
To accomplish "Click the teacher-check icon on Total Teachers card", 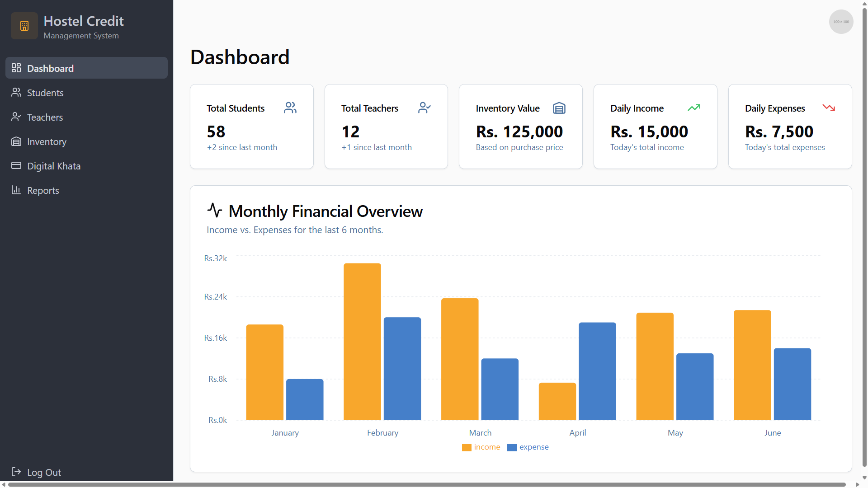I will click(424, 108).
